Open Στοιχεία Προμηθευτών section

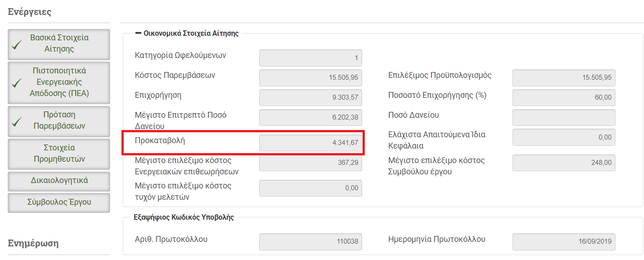click(x=59, y=154)
